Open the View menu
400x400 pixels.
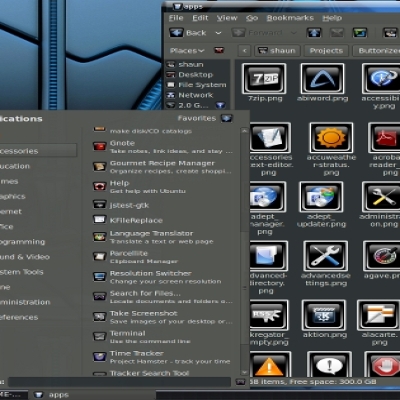coord(227,18)
